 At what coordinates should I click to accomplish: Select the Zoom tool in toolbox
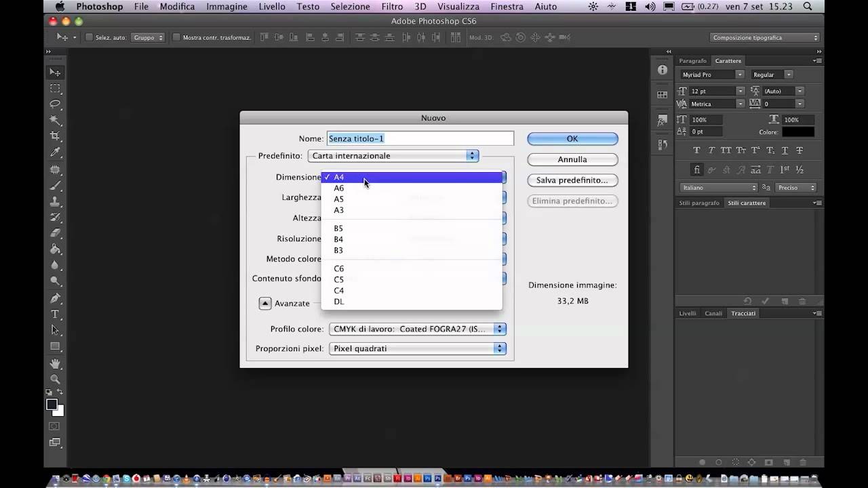click(x=56, y=380)
